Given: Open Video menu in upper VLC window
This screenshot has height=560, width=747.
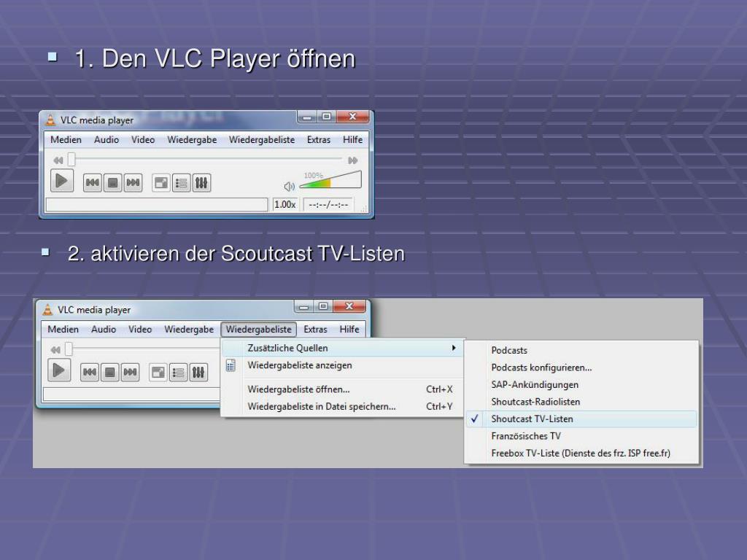Looking at the screenshot, I should [x=143, y=139].
